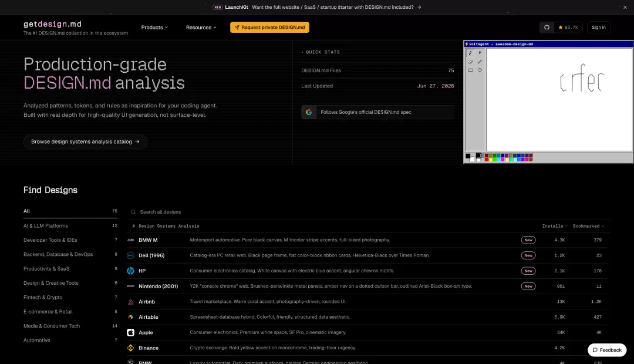Click the Airbnb logo icon
Image resolution: width=634 pixels, height=364 pixels.
[x=130, y=301]
